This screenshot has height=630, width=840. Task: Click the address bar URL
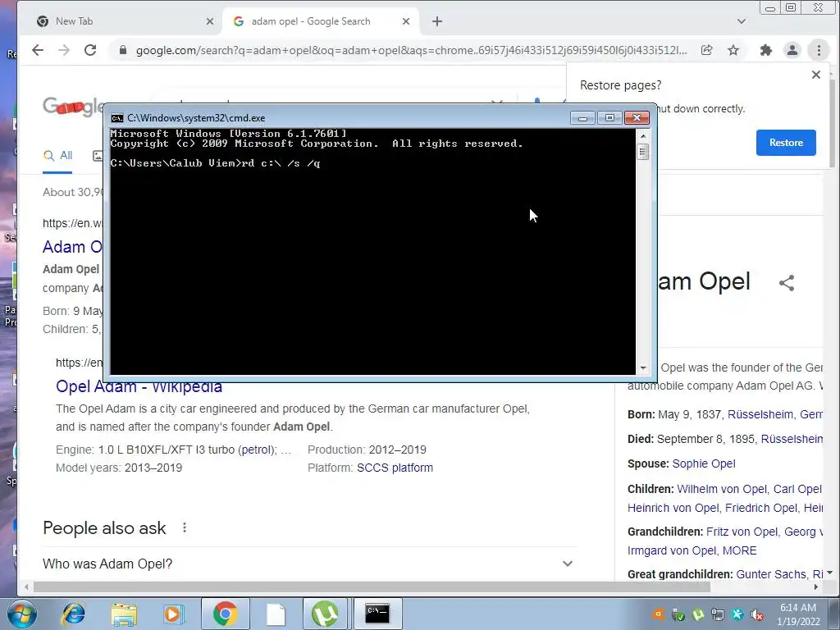[x=411, y=50]
